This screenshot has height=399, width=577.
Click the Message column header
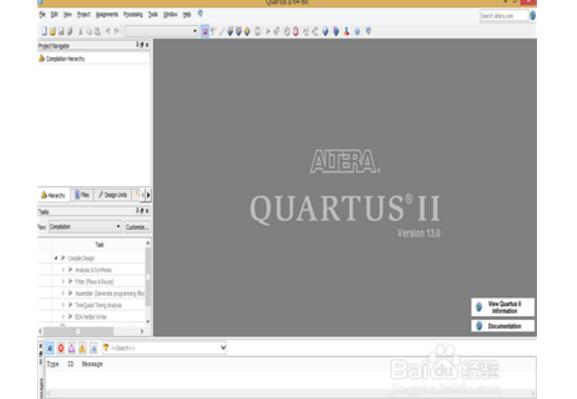[x=92, y=364]
